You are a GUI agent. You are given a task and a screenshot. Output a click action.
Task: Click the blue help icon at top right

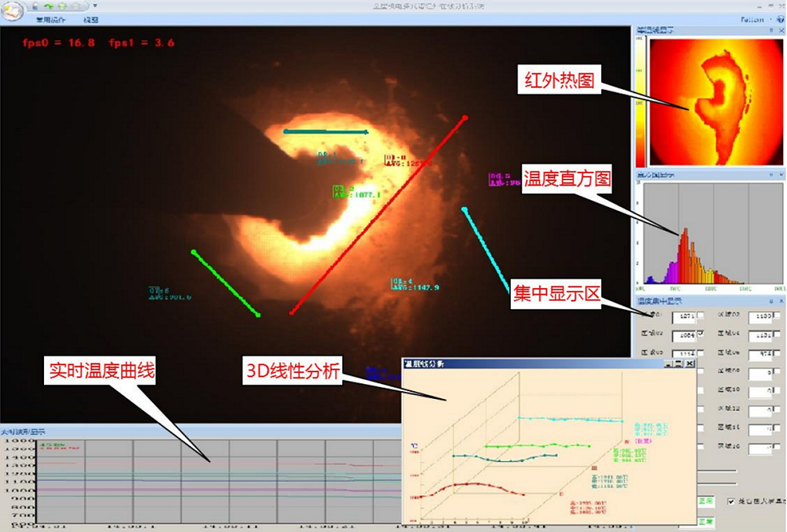[779, 19]
